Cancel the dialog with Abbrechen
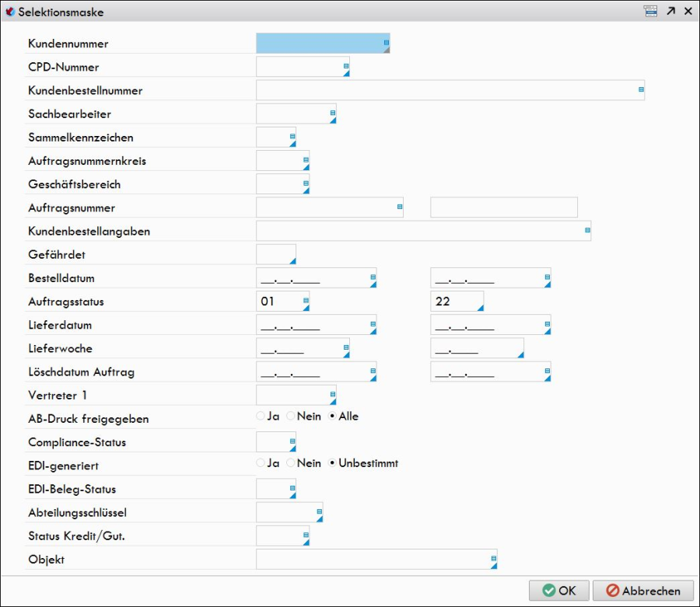 pos(643,591)
